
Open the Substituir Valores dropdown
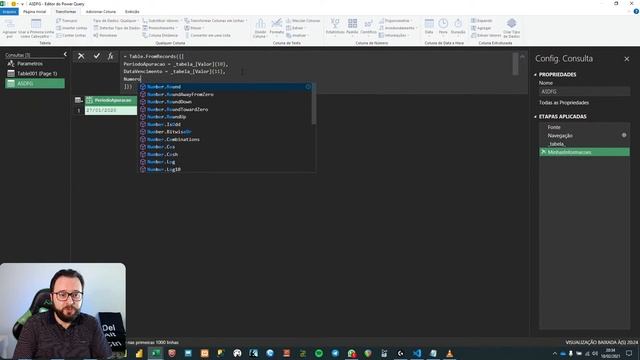click(x=161, y=20)
